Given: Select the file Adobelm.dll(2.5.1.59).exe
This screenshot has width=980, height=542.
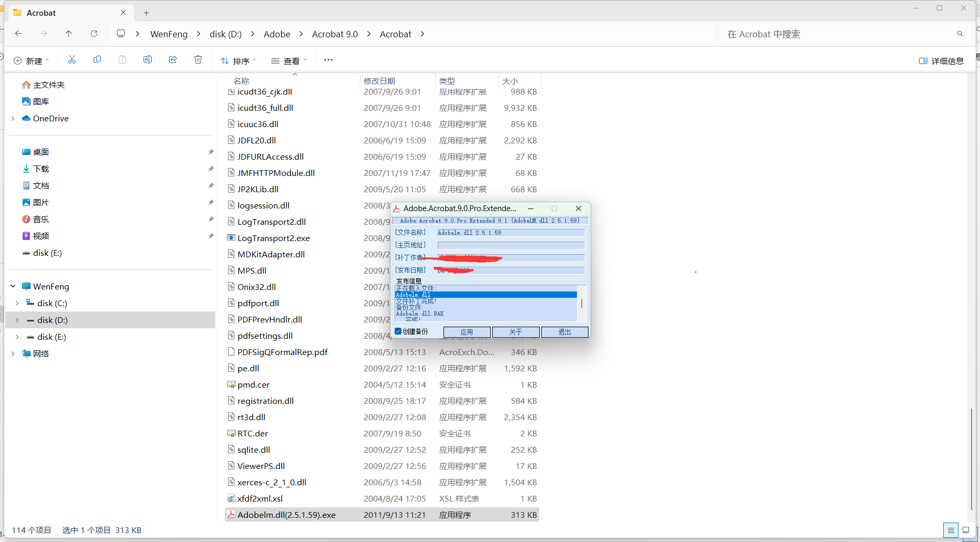Looking at the screenshot, I should click(382, 515).
